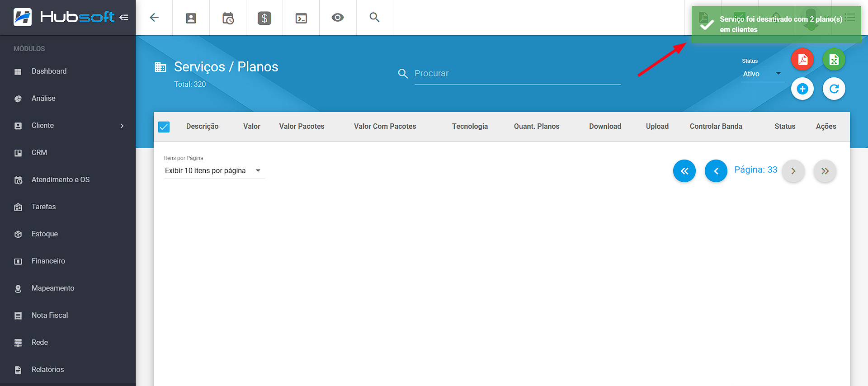Jump to the last page
The image size is (868, 386).
[x=825, y=171]
